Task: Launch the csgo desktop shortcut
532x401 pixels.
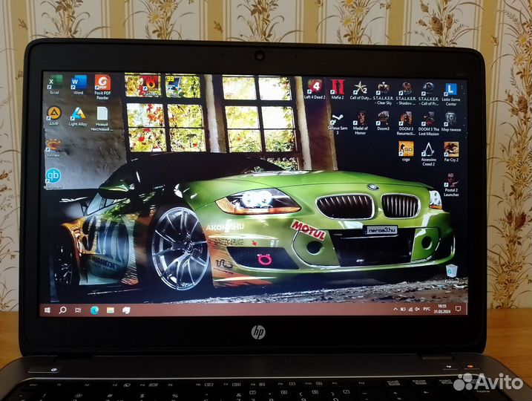Action: point(406,149)
